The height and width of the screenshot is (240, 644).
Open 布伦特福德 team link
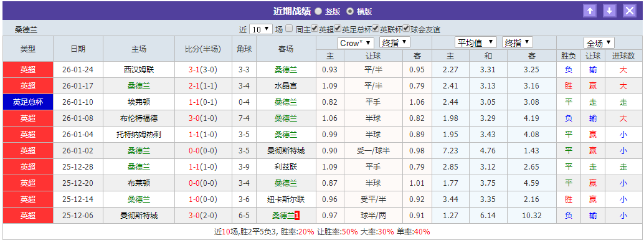pos(139,118)
